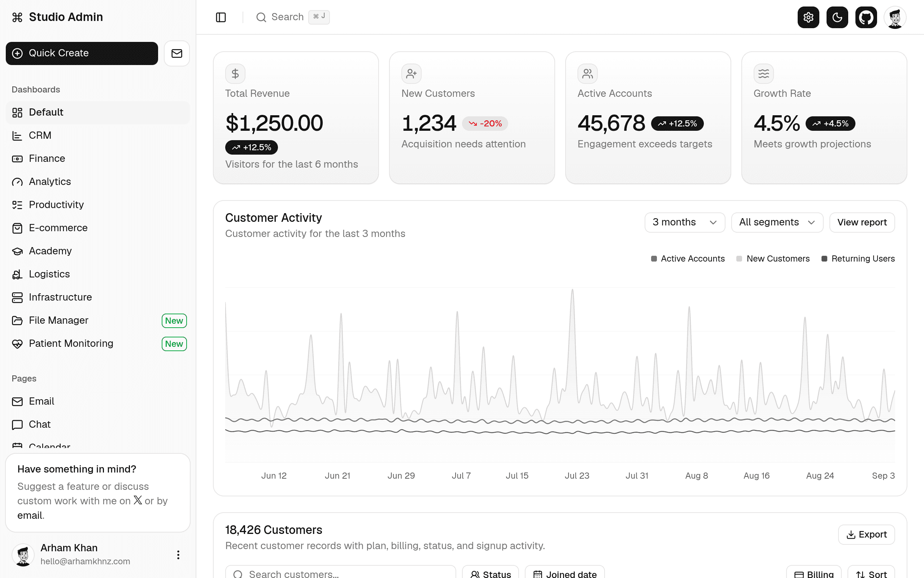Toggle Returning Users legend item
This screenshot has height=578, width=924.
tap(858, 259)
